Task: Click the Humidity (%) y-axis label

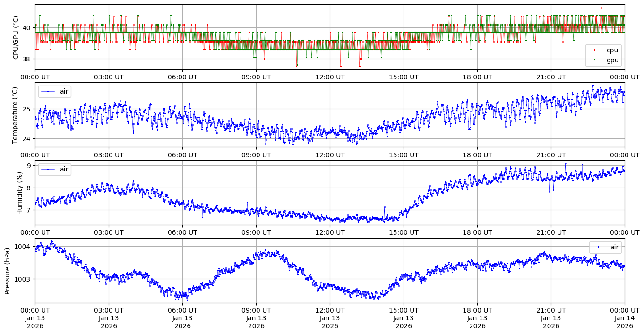Action: pyautogui.click(x=19, y=193)
